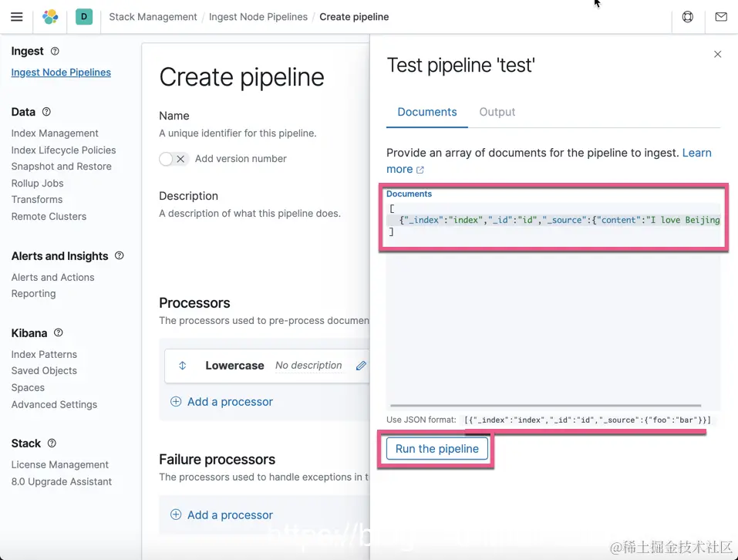
Task: Open the hamburger navigation menu
Action: (x=16, y=16)
